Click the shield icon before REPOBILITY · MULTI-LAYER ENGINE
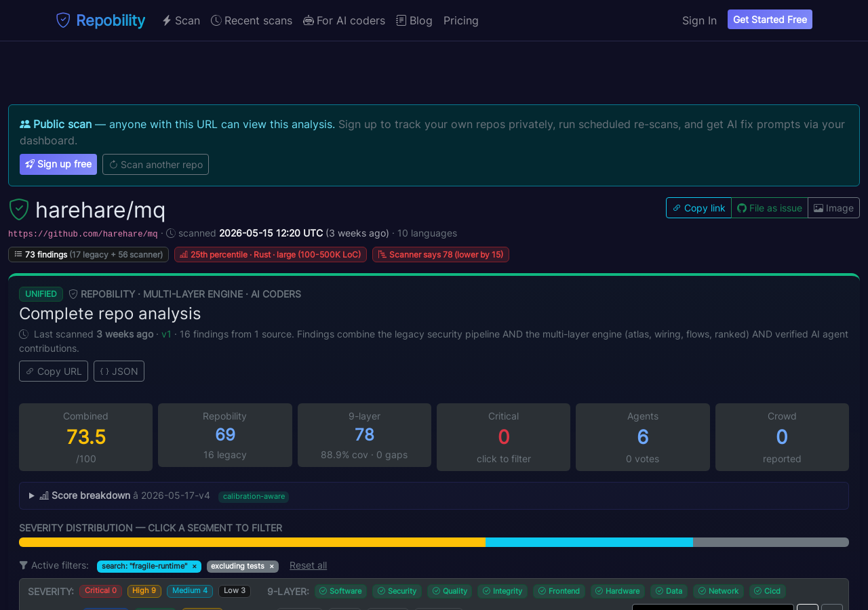The image size is (868, 610). (73, 294)
